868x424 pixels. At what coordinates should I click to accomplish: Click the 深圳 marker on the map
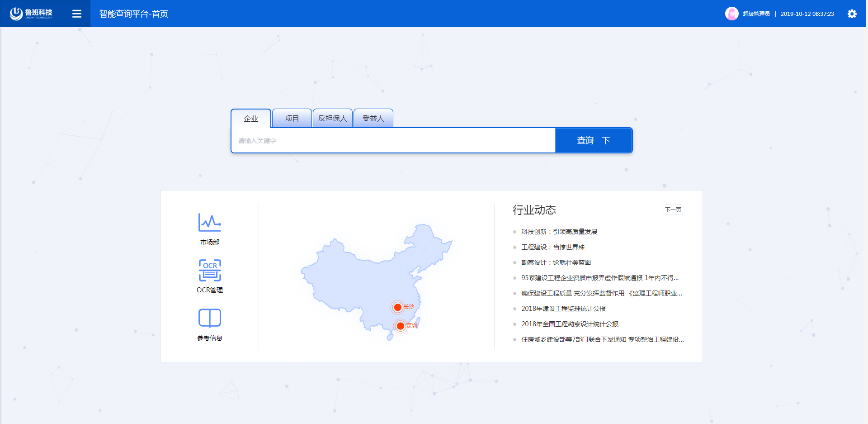tap(400, 326)
